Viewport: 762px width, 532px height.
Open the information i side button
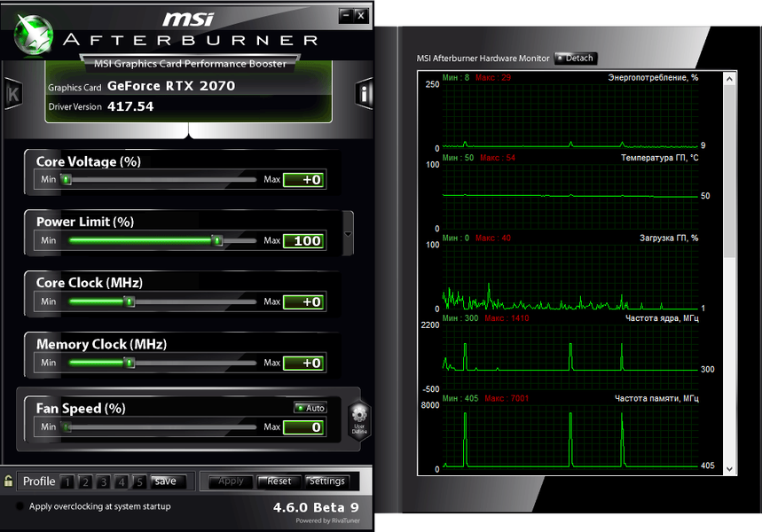[x=364, y=93]
